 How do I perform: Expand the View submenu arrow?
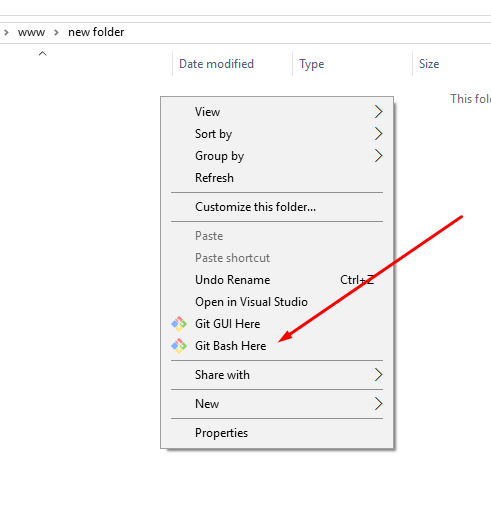pyautogui.click(x=378, y=112)
